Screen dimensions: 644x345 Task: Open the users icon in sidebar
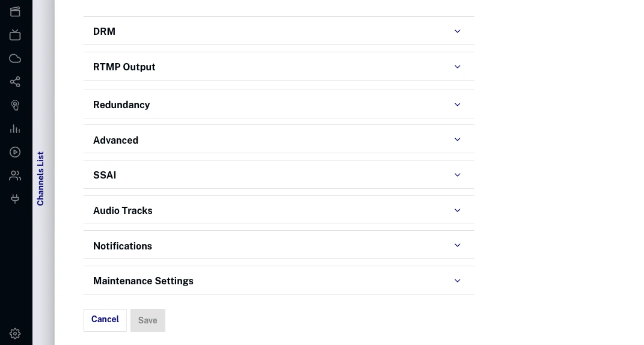tap(15, 176)
